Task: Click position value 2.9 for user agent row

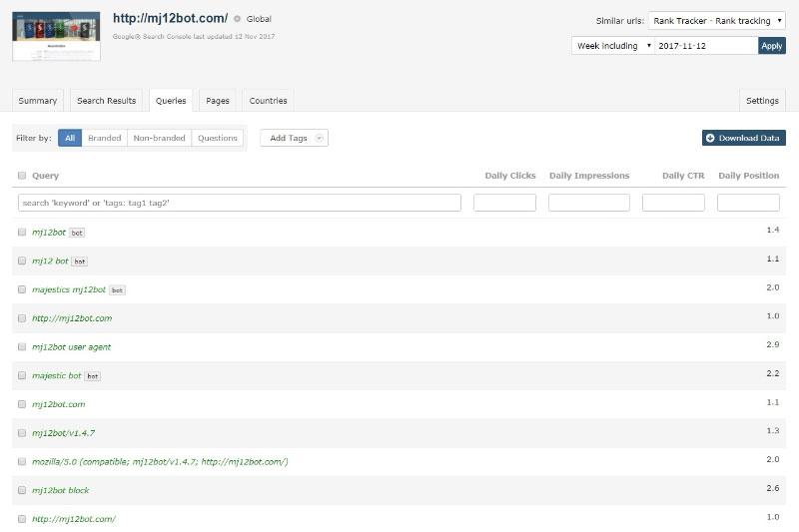Action: [772, 344]
